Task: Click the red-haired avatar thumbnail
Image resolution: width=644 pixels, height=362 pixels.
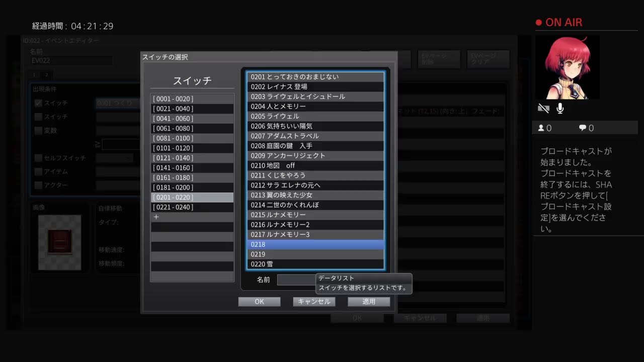Action: [x=567, y=67]
